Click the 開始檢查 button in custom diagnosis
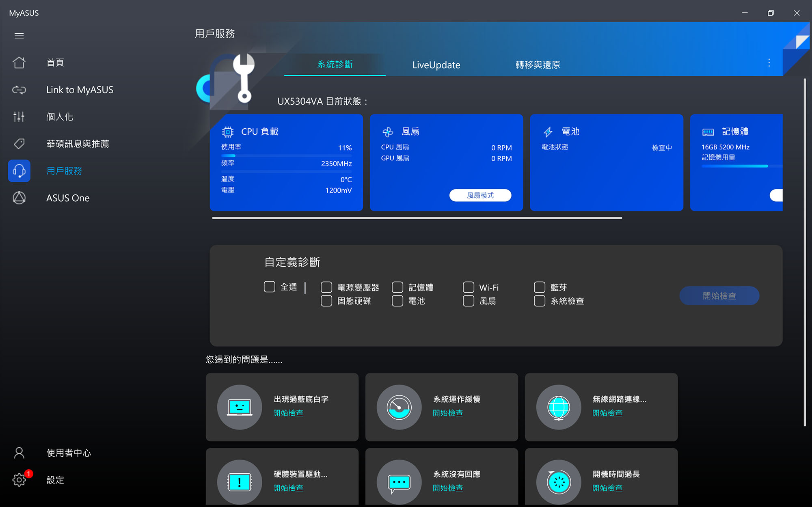 pos(719,296)
